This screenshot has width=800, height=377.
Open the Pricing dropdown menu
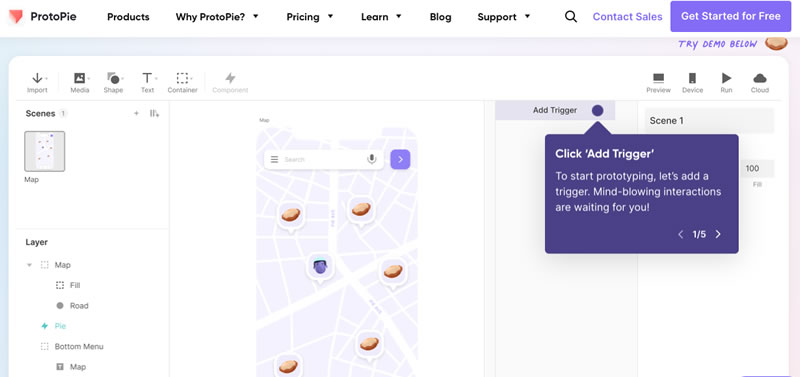coord(310,17)
